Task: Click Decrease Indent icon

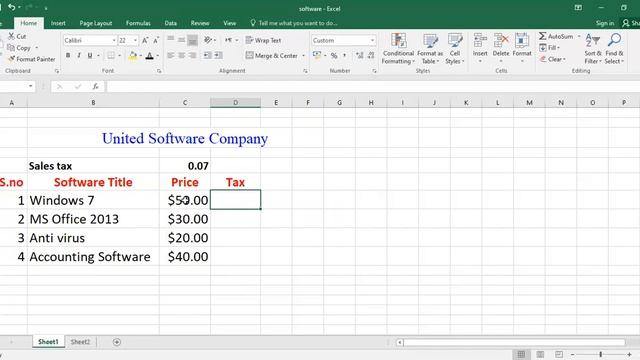Action: 208,55
